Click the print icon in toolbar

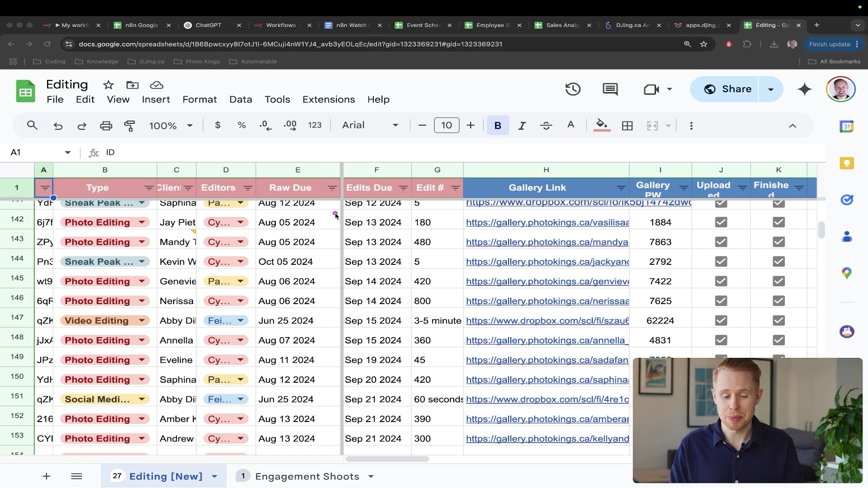tap(106, 126)
